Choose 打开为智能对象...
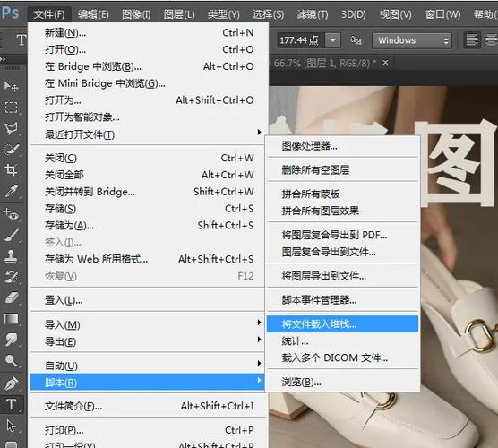Viewport: 498px width, 448px height. [x=147, y=117]
